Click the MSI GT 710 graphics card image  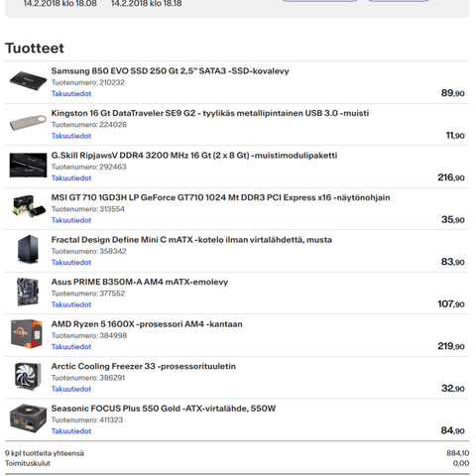point(29,206)
